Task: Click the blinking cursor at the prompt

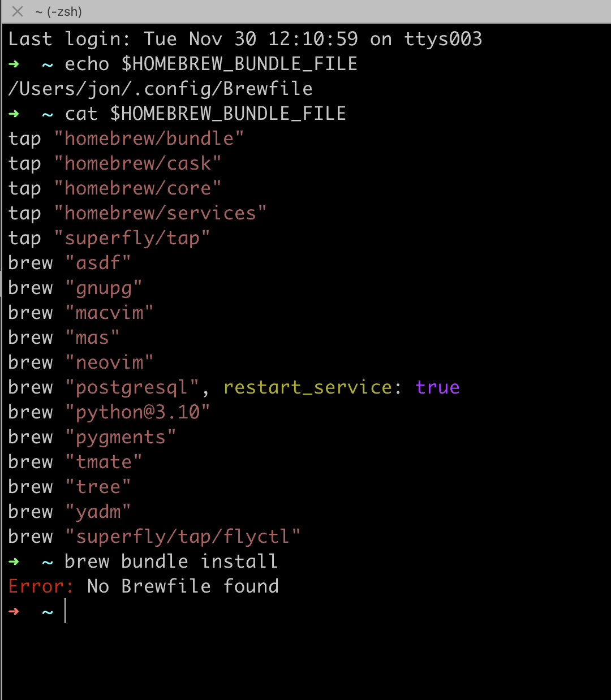Action: (65, 611)
